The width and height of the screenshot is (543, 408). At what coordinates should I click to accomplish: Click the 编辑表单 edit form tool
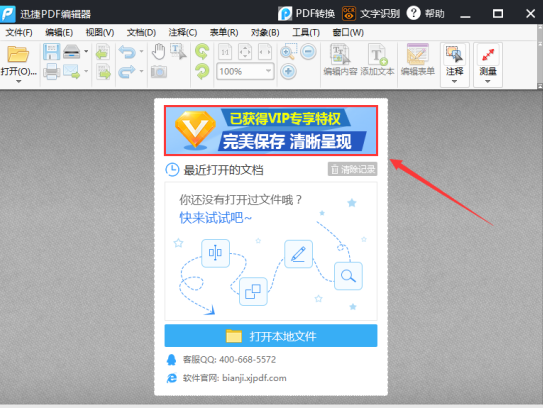tap(417, 60)
